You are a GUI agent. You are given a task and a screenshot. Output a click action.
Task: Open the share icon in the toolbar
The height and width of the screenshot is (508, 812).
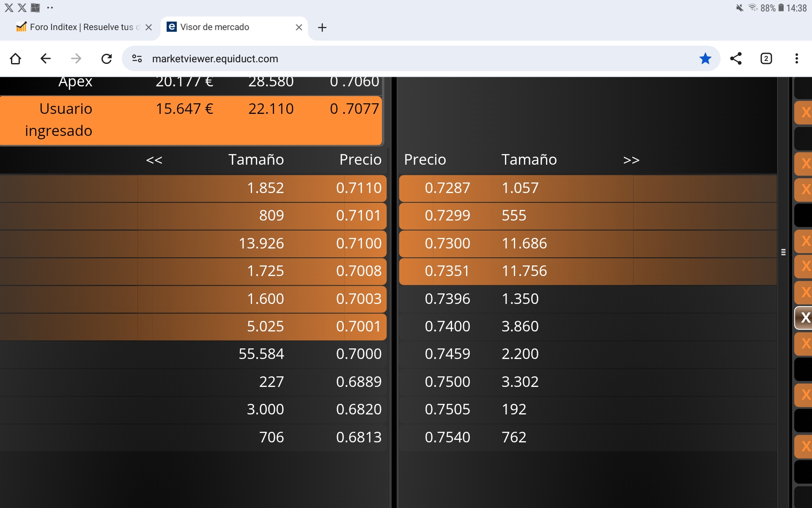736,58
